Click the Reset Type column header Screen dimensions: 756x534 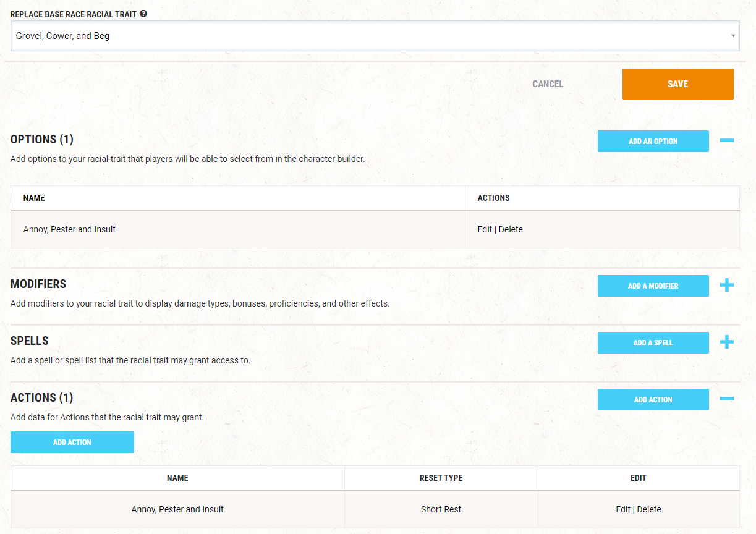[x=441, y=478]
